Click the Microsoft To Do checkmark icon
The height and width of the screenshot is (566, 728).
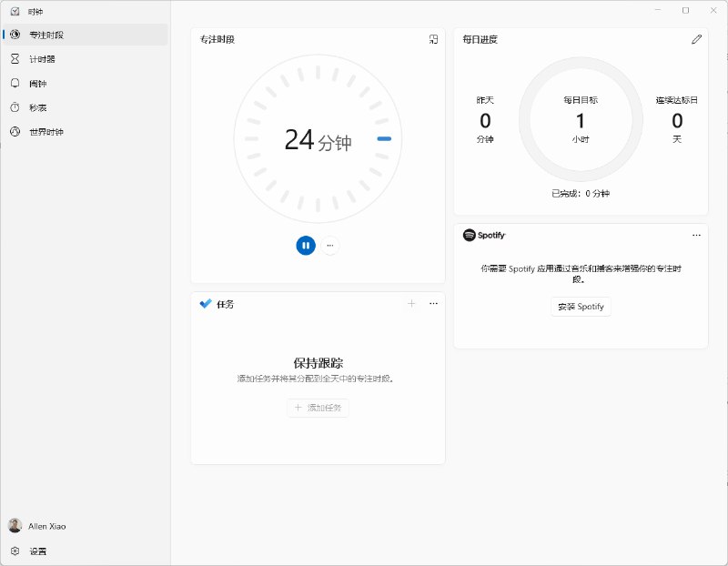(x=206, y=304)
